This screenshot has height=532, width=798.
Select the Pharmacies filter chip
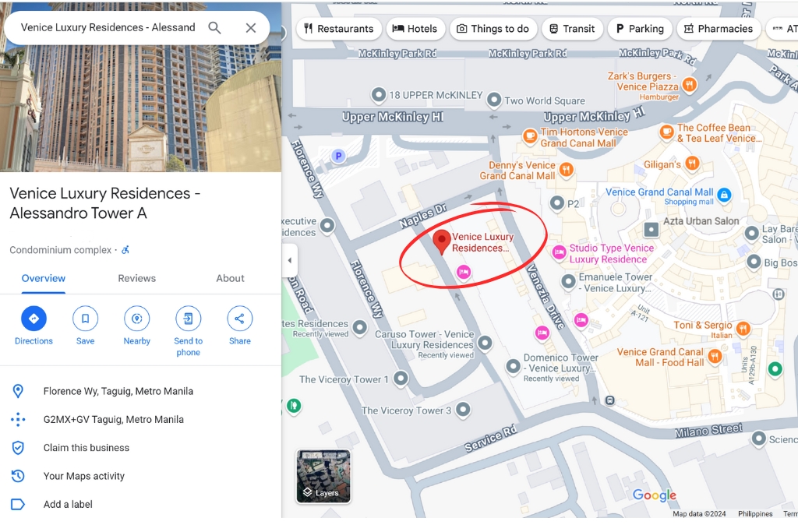719,29
